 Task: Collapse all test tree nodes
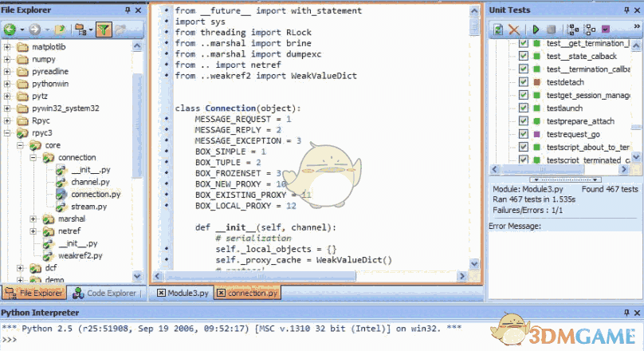tap(590, 30)
